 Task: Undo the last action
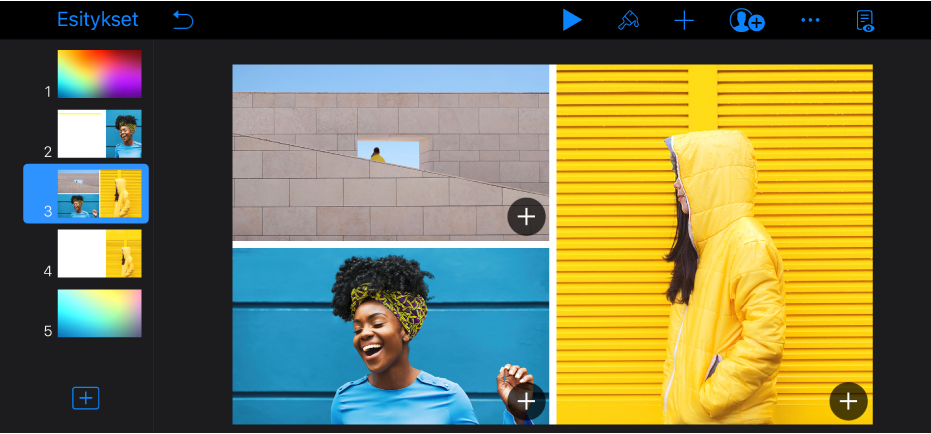(x=183, y=20)
